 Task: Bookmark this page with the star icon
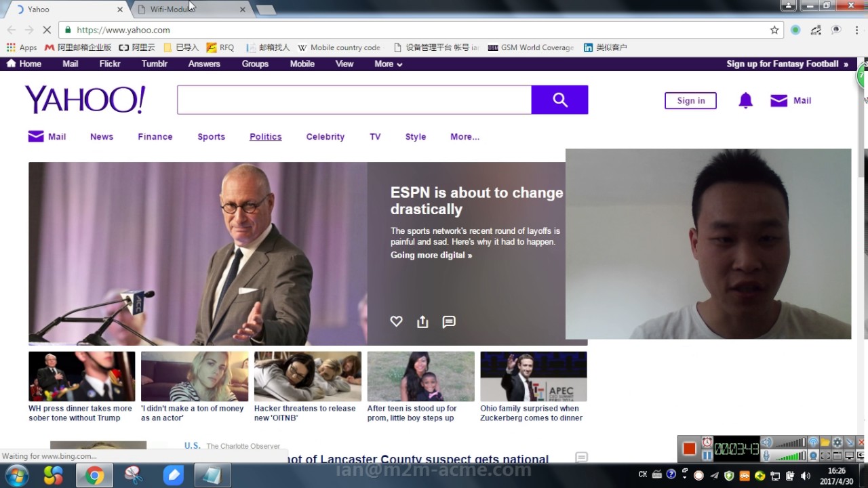[774, 30]
